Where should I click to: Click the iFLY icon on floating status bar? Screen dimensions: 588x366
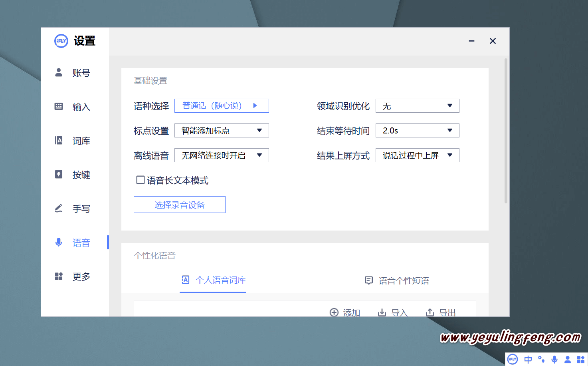point(513,359)
